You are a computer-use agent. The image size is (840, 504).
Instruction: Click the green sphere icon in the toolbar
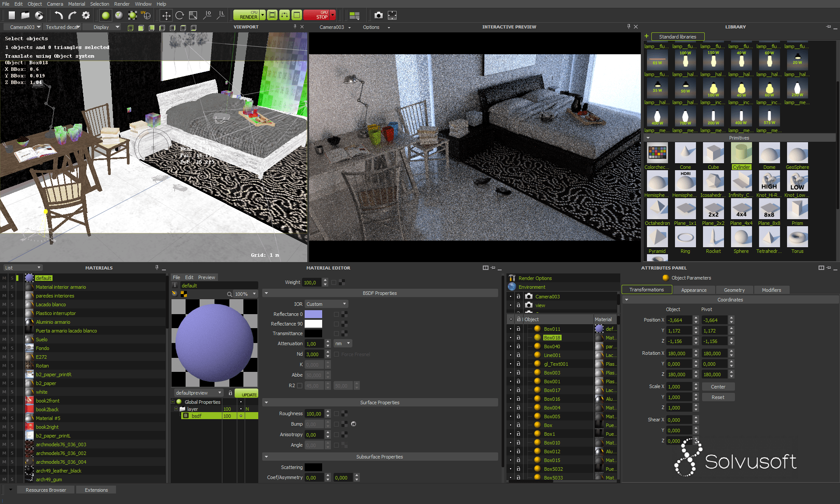coord(105,15)
